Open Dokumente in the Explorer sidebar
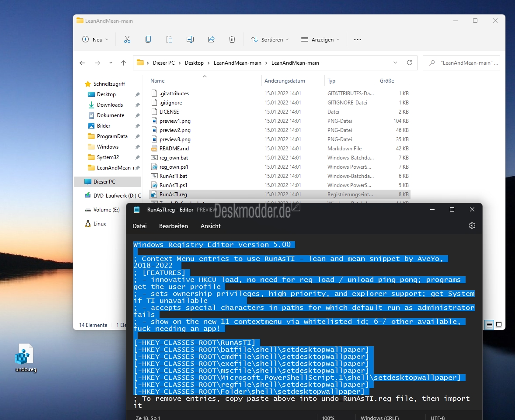Screen dimensions: 515x420 110,115
